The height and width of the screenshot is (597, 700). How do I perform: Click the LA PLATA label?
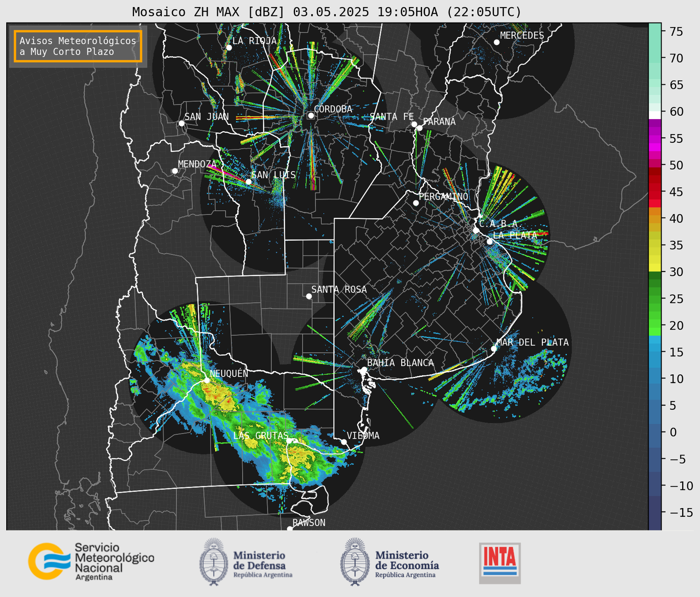pyautogui.click(x=515, y=235)
